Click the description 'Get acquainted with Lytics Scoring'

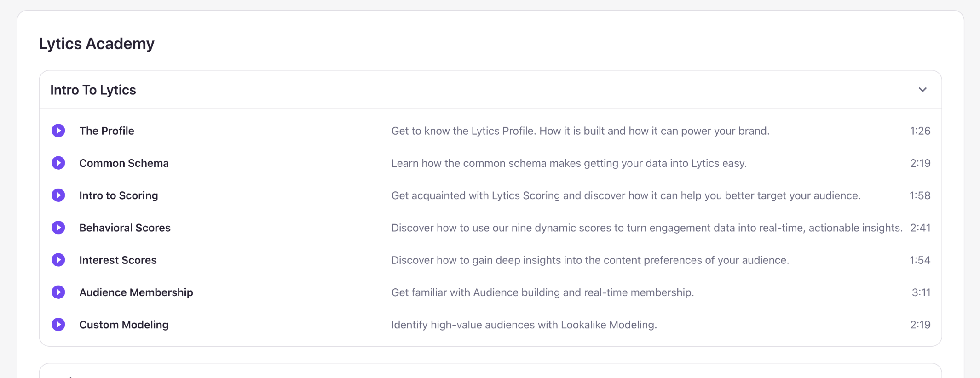click(626, 195)
